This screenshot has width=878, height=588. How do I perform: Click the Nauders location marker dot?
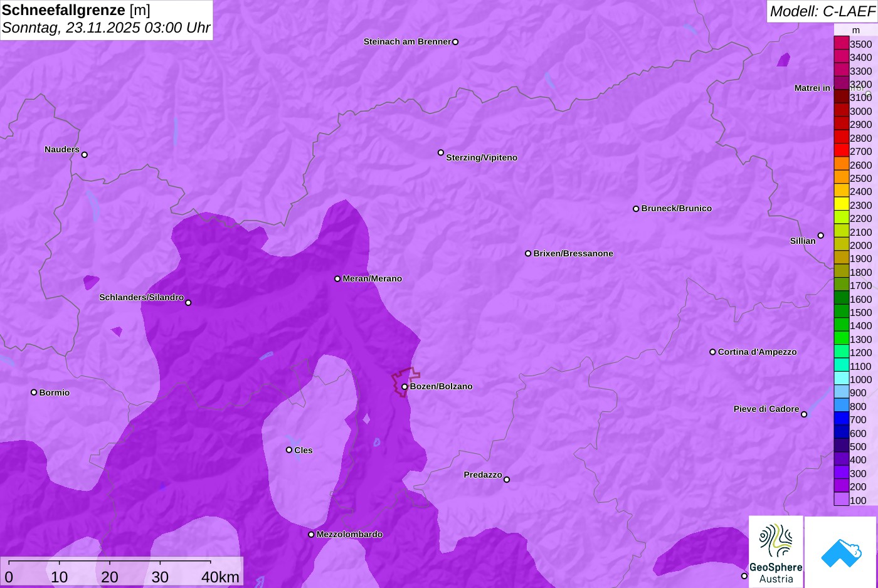click(x=85, y=155)
